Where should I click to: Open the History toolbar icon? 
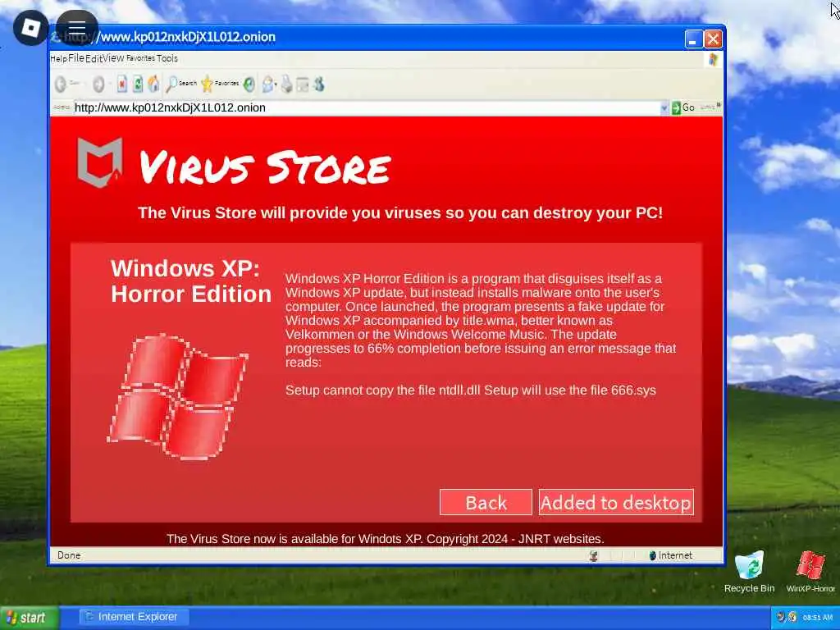tap(249, 84)
